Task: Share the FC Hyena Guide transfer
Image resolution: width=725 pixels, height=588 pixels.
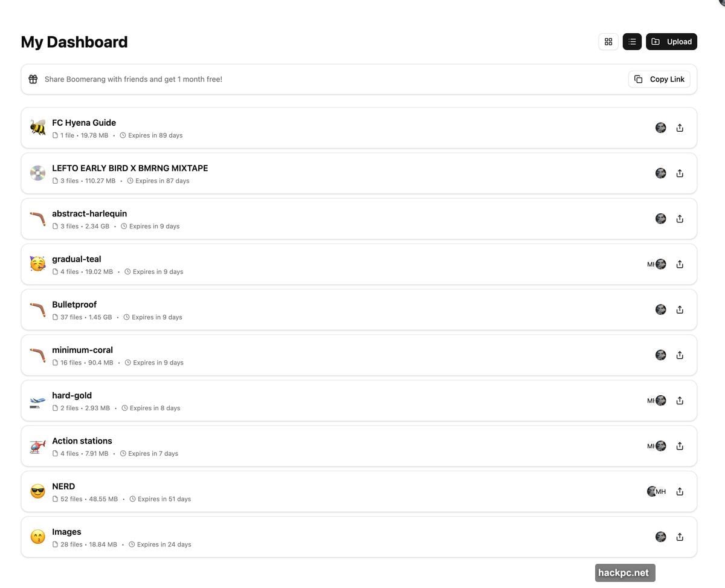Action: coord(680,128)
